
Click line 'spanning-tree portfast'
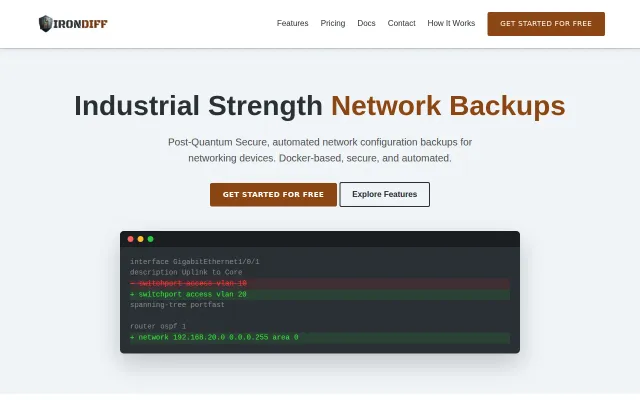coord(177,305)
